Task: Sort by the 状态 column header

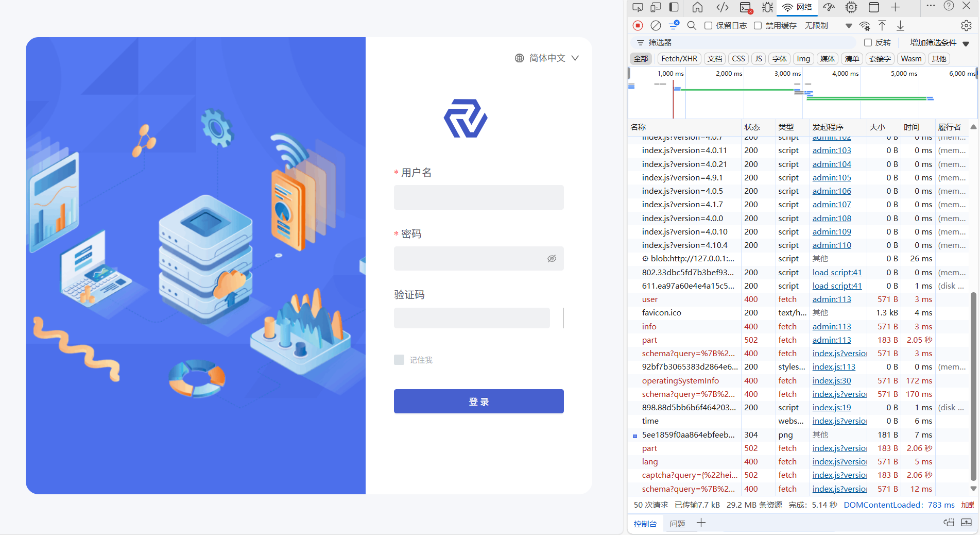Action: pos(758,127)
